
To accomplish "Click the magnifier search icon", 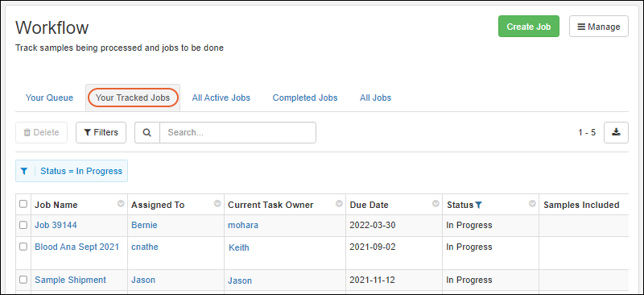I will point(147,132).
